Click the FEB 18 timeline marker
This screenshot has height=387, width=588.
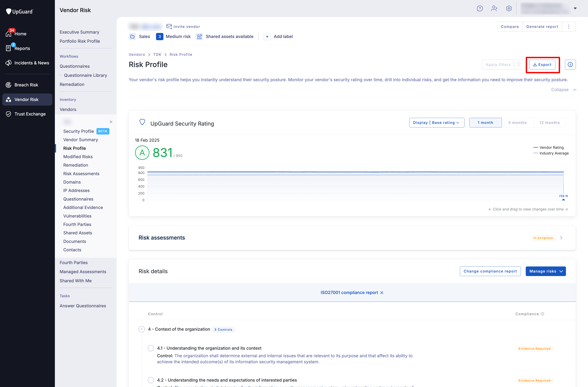[563, 197]
